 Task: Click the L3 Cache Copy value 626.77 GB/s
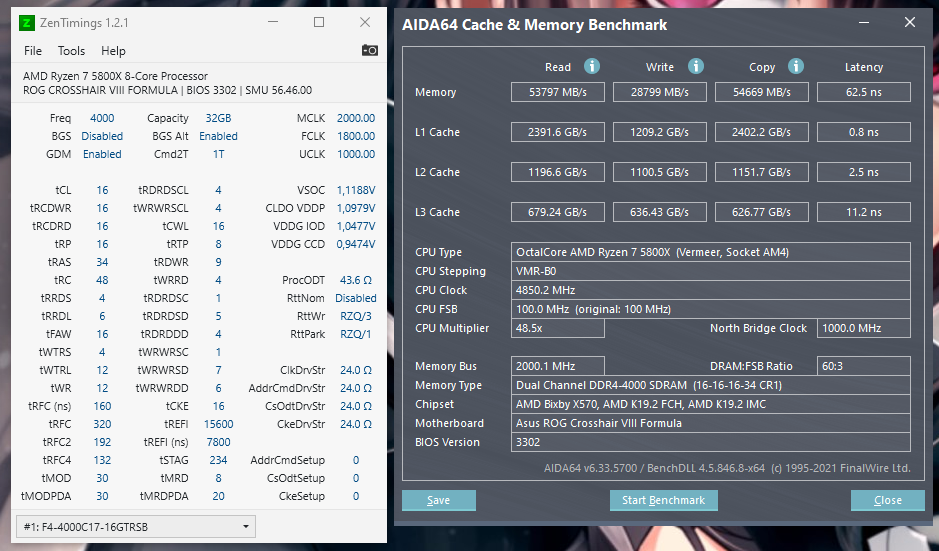pyautogui.click(x=762, y=212)
